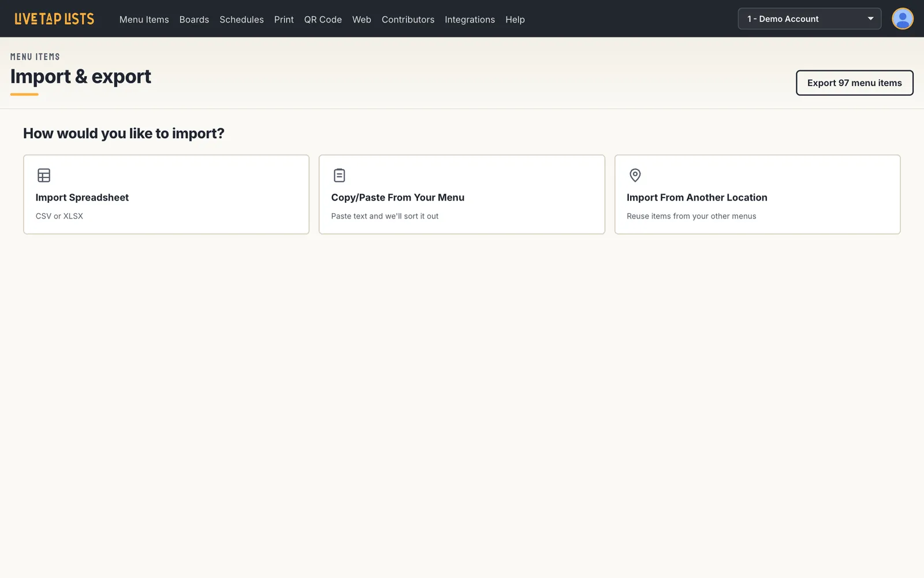Image resolution: width=924 pixels, height=578 pixels.
Task: Click the clipboard paste icon
Action: click(340, 175)
